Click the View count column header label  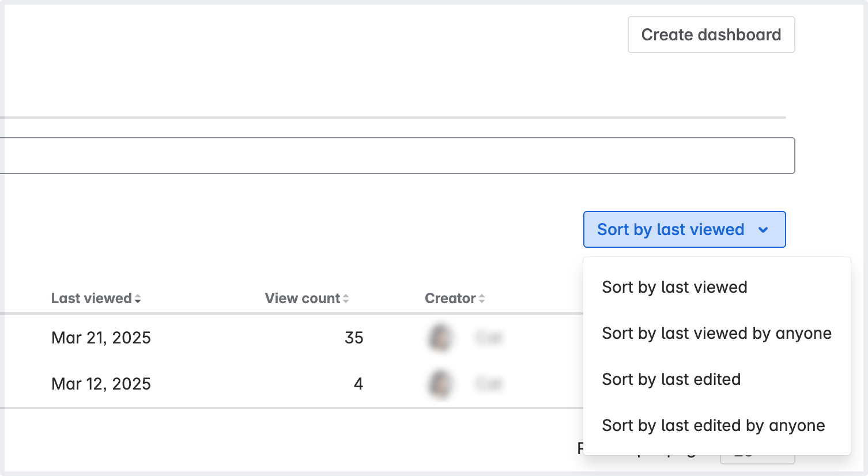302,299
